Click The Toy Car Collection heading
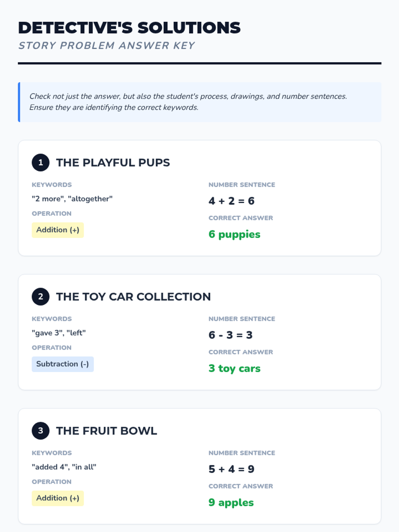 [x=133, y=297]
